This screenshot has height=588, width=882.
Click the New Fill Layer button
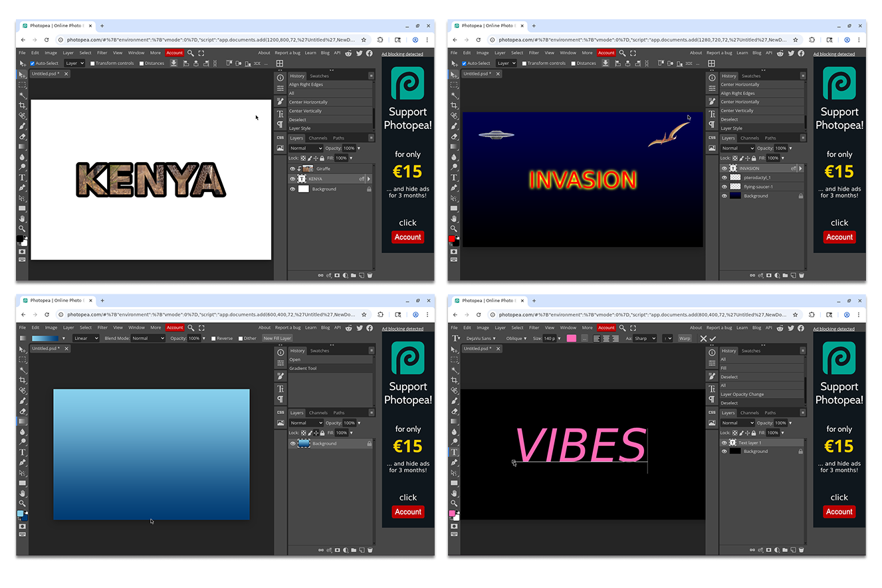point(277,338)
